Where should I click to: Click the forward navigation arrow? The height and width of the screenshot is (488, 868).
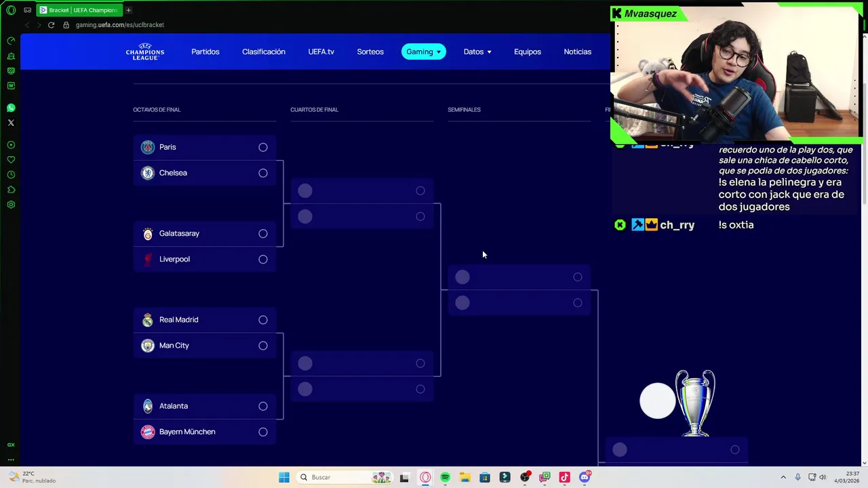tap(39, 25)
